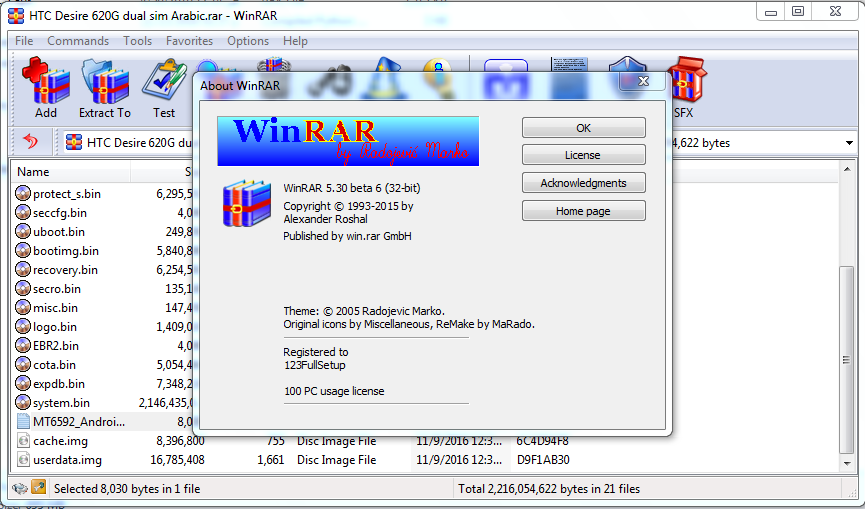The height and width of the screenshot is (509, 865).
Task: Close the About WinRAR dialog
Action: [x=643, y=82]
